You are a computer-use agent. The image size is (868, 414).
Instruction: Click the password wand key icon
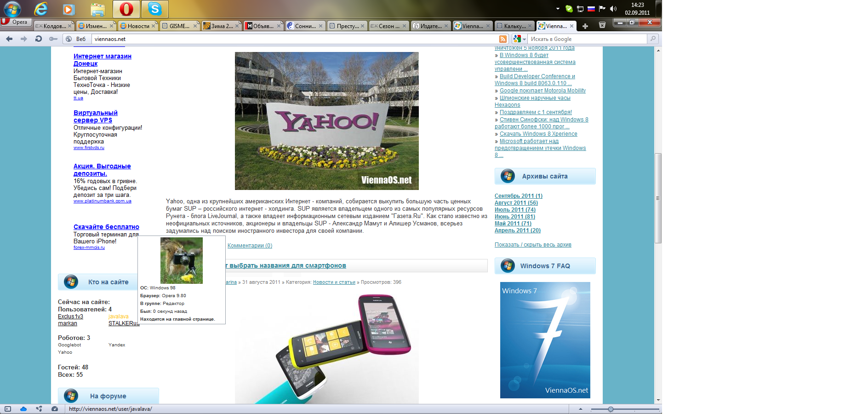[53, 39]
